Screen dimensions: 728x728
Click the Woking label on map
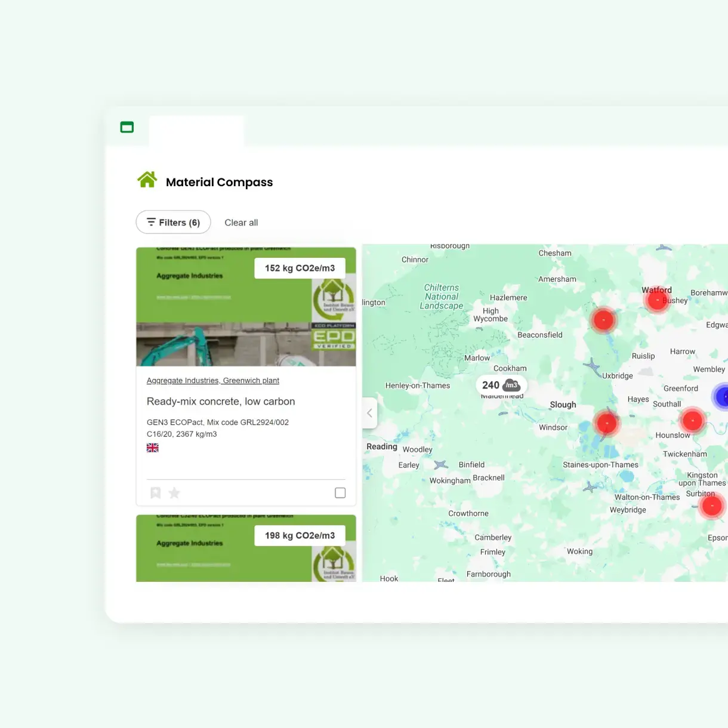(x=579, y=551)
